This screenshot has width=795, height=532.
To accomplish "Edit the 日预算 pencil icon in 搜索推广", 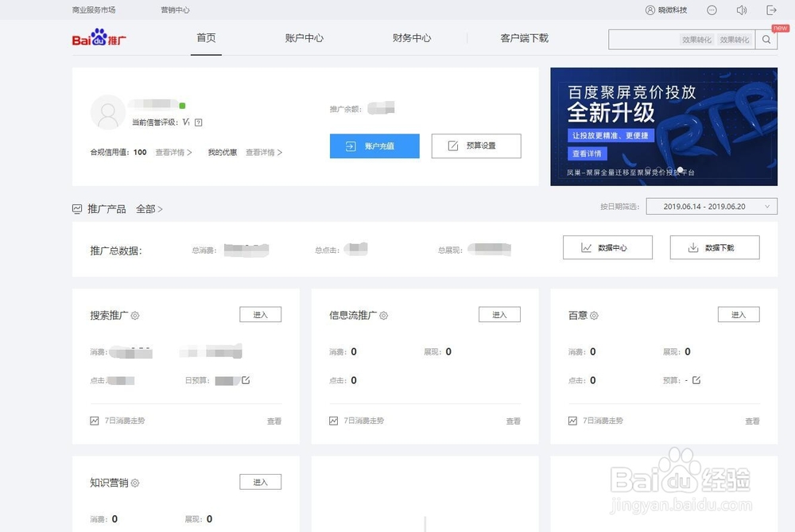I will point(246,380).
